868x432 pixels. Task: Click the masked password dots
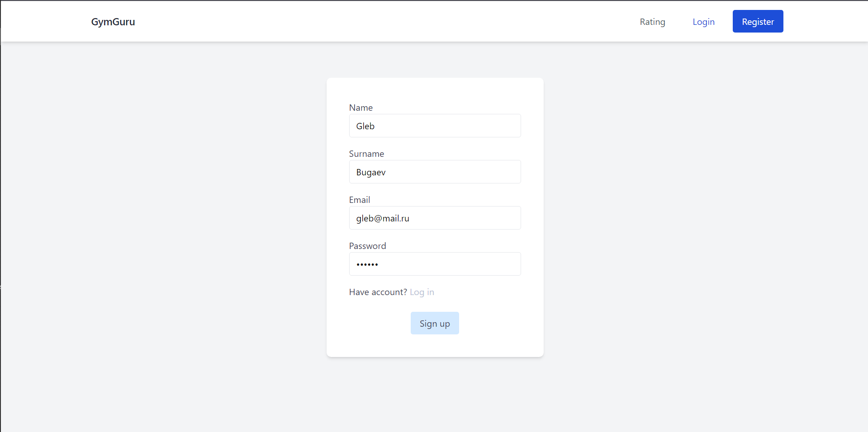coord(367,264)
